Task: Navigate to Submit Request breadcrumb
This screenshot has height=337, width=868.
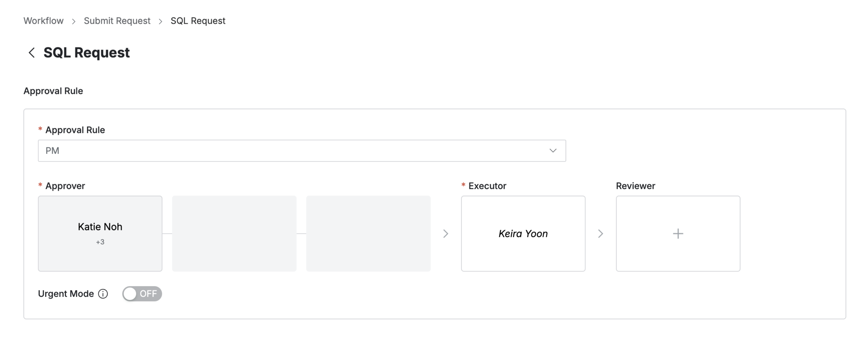Action: coord(117,21)
